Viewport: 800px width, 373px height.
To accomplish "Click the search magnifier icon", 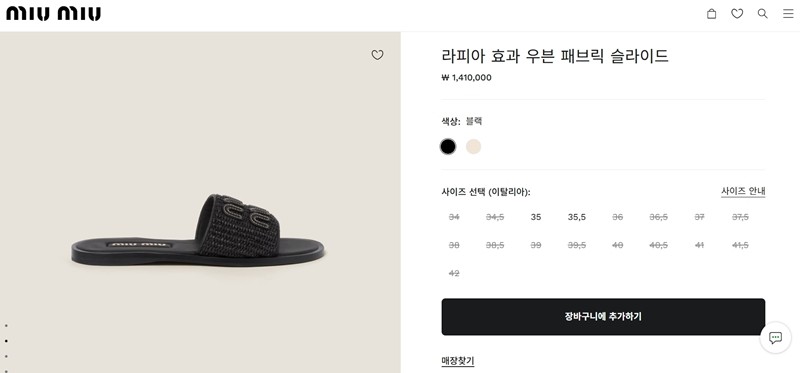I will [763, 14].
